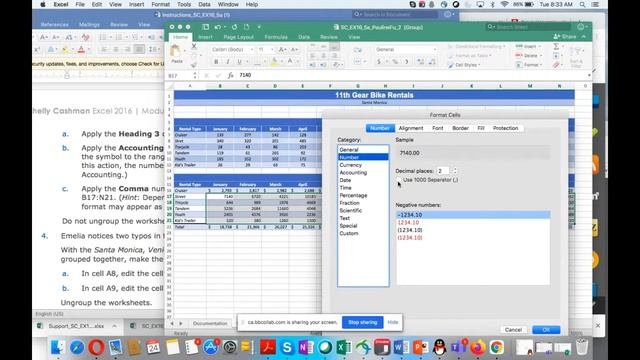Screen dimensions: 640x360
Task: Expand the formula bar arrow
Action: 589,75
